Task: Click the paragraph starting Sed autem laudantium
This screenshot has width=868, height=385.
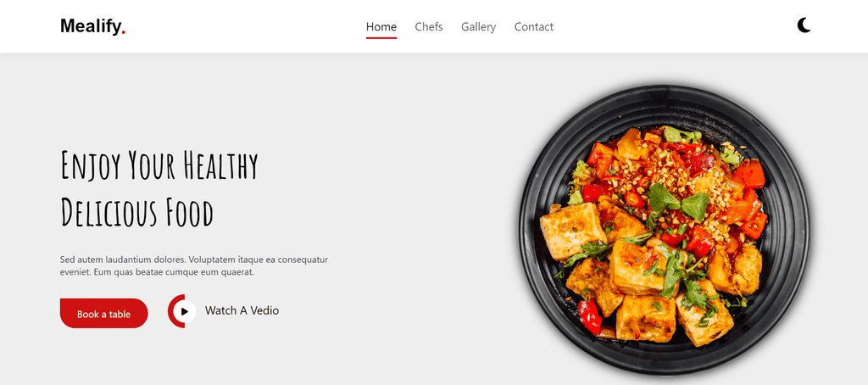Action: pyautogui.click(x=194, y=266)
